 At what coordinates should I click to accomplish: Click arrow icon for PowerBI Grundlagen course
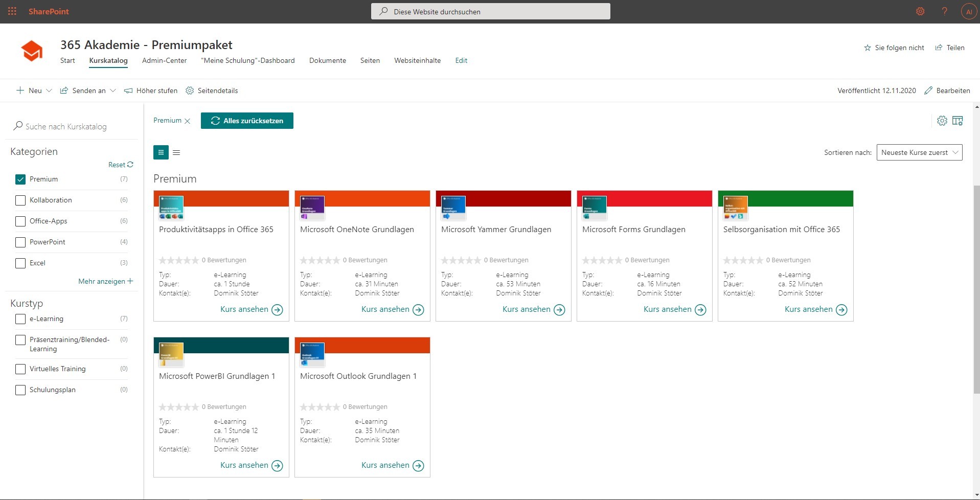tap(277, 466)
